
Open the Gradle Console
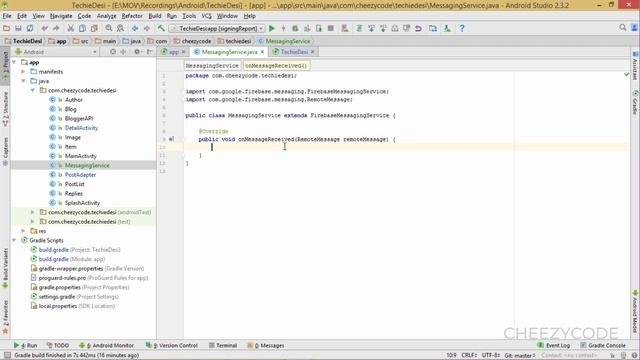[603, 345]
